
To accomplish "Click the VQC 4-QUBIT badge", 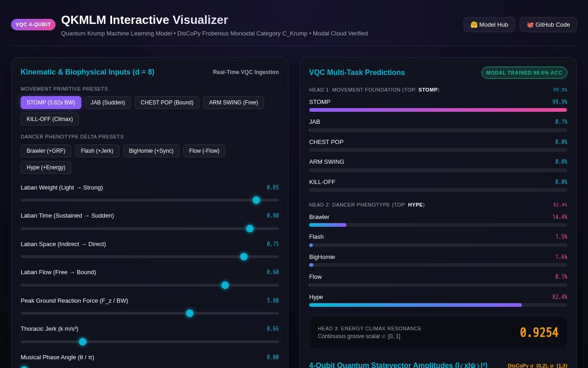I will point(33,24).
